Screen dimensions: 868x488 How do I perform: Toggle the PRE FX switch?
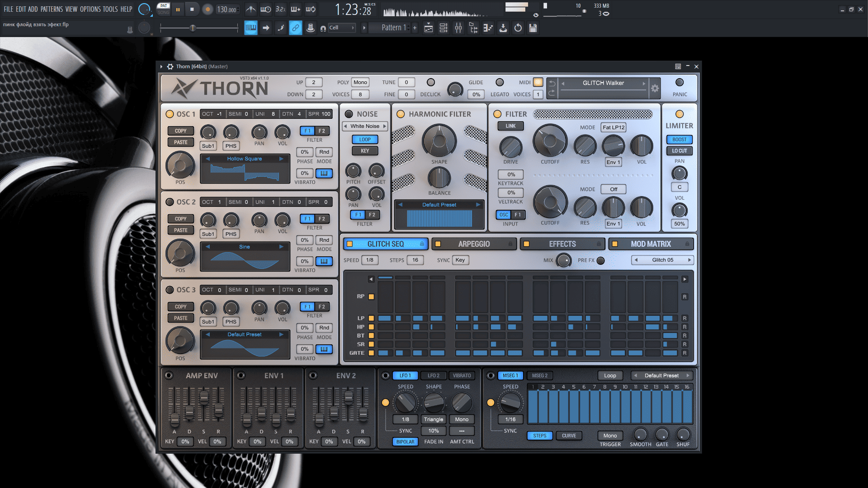tap(601, 261)
